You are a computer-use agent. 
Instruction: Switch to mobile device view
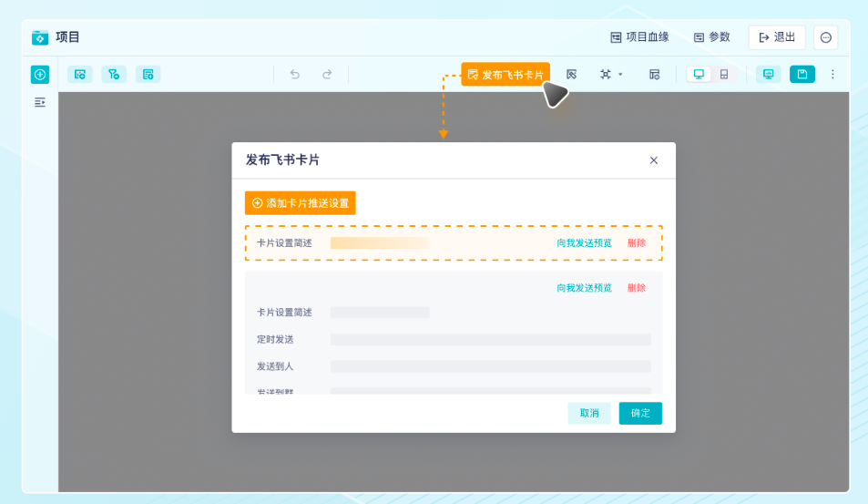click(724, 74)
